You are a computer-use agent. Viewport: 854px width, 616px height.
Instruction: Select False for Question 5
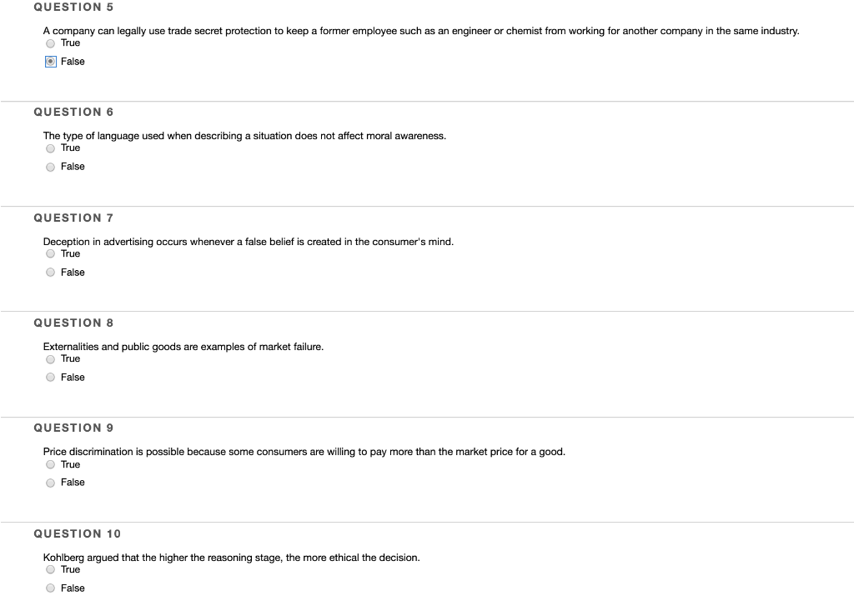50,61
